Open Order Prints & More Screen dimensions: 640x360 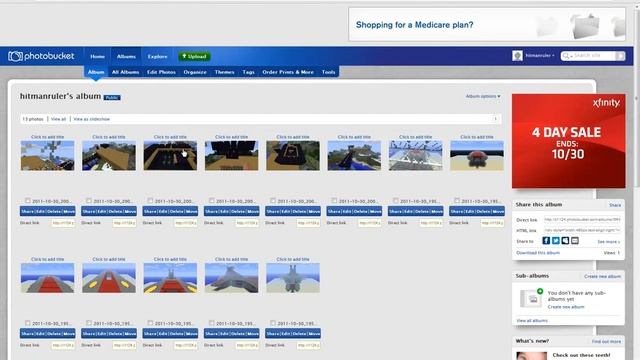pyautogui.click(x=288, y=72)
